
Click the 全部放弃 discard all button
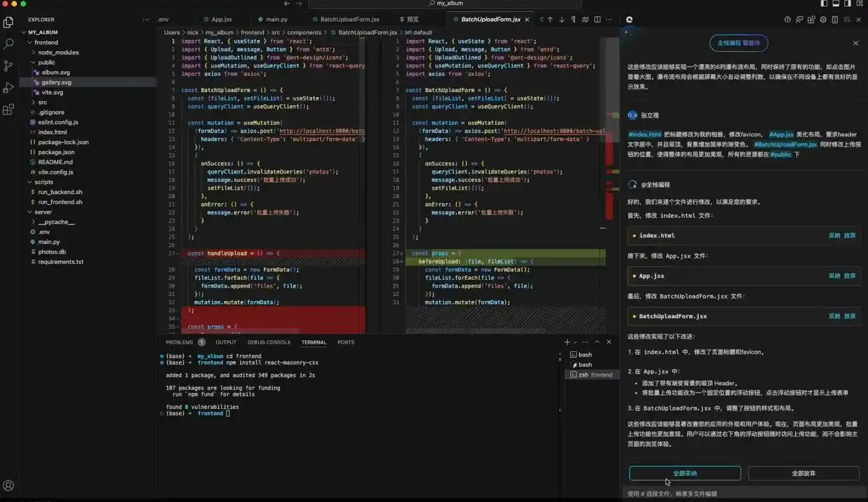803,473
